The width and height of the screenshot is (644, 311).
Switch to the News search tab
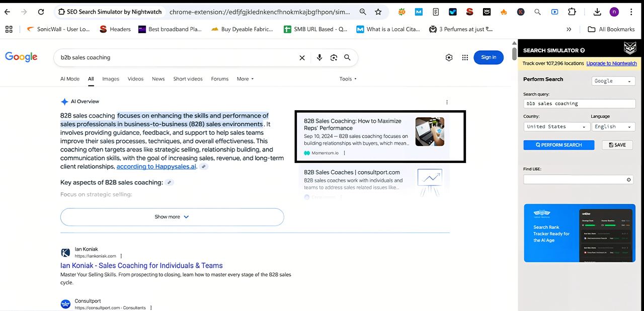coord(158,79)
